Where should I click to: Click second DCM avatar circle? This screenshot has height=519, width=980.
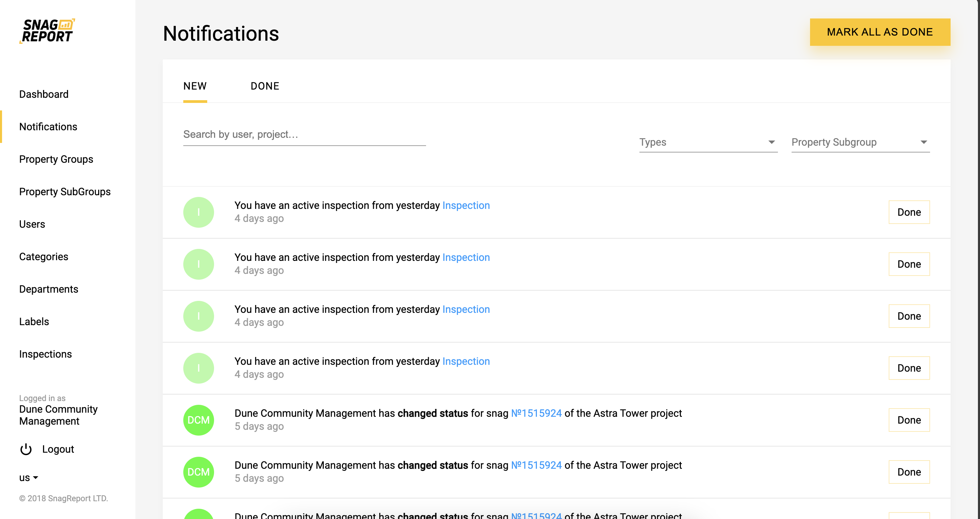click(x=199, y=472)
